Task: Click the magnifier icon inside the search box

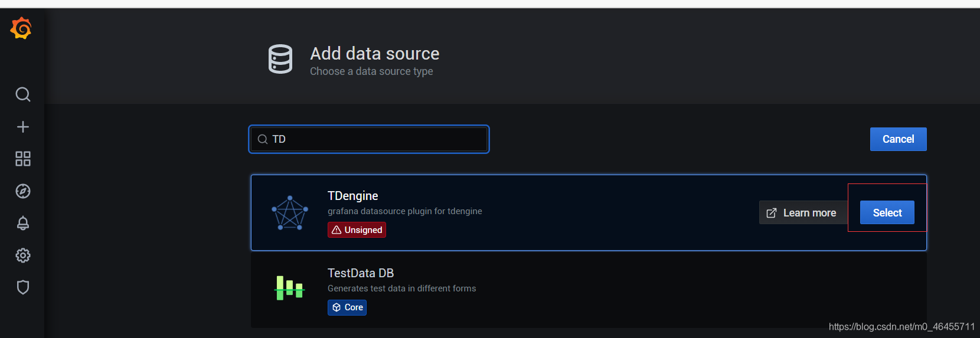Action: pyautogui.click(x=263, y=139)
